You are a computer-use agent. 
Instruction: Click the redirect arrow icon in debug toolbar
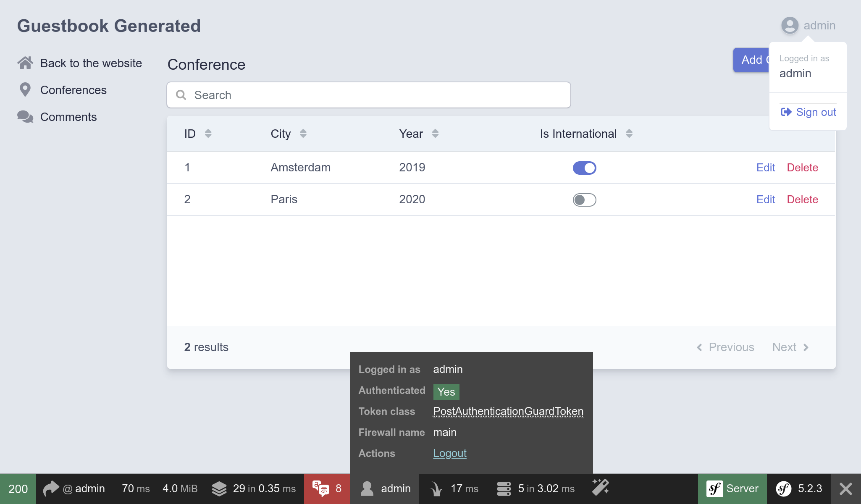[51, 488]
